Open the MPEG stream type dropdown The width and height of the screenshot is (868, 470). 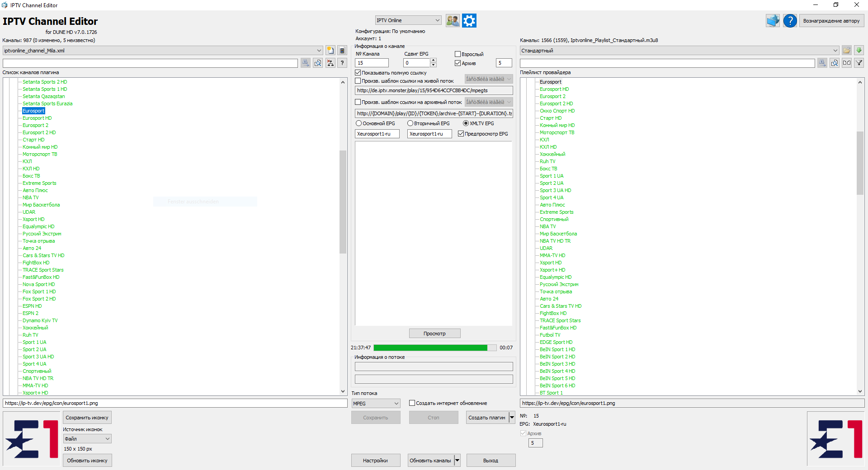point(376,404)
